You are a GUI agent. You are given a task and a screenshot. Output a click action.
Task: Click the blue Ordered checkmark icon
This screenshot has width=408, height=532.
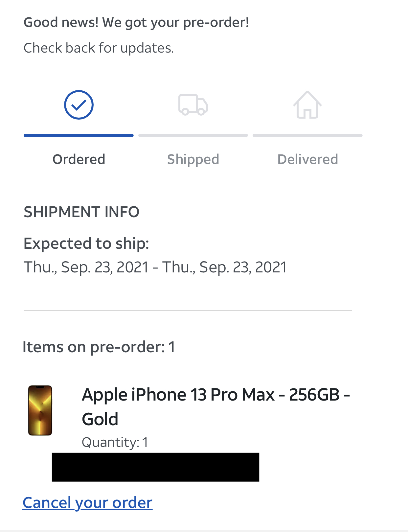click(79, 105)
